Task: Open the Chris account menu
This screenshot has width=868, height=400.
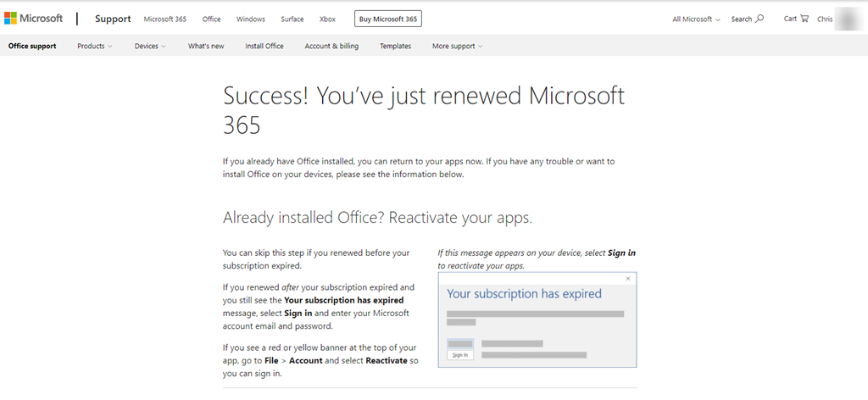Action: (825, 19)
